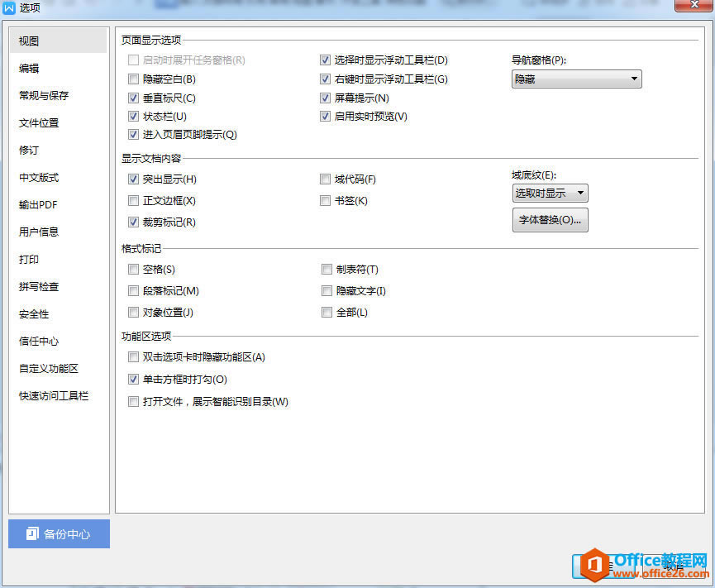This screenshot has width=715, height=588.
Task: Uncheck 单击方框时打勾(O)
Action: tap(133, 380)
